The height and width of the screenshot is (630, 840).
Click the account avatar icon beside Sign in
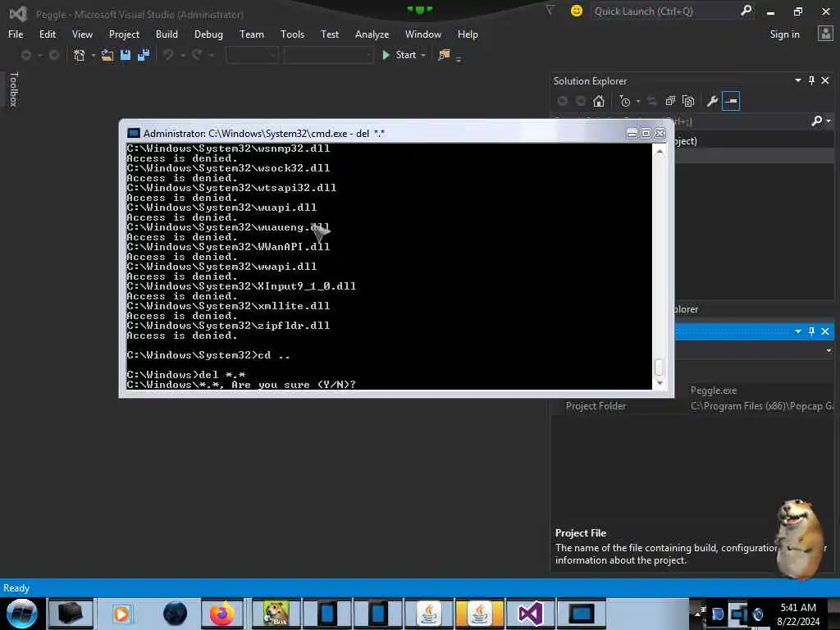(x=825, y=34)
